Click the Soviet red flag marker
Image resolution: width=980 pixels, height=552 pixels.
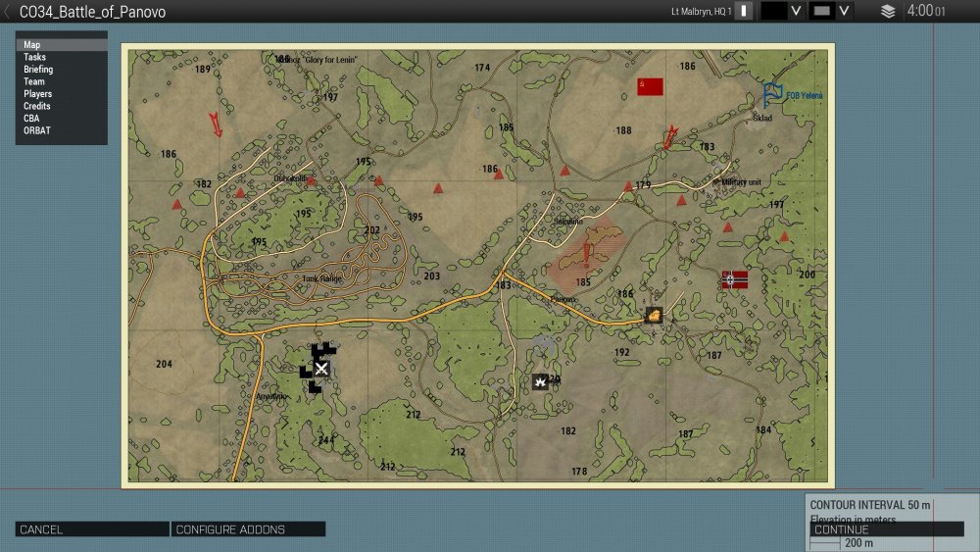pos(650,87)
